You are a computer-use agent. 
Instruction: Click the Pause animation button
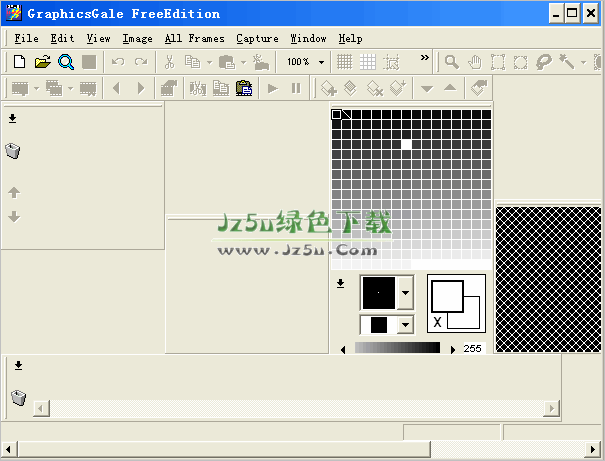point(296,88)
